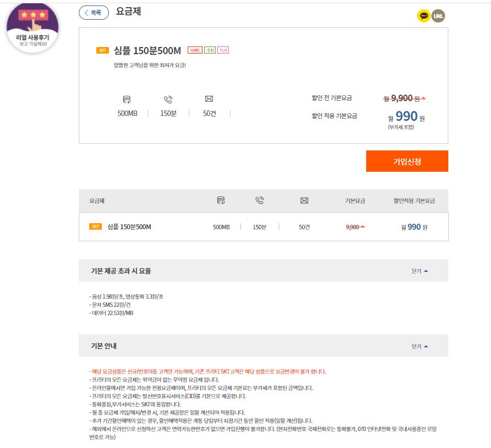
Task: Click the data icon above 500MB
Action: (127, 100)
